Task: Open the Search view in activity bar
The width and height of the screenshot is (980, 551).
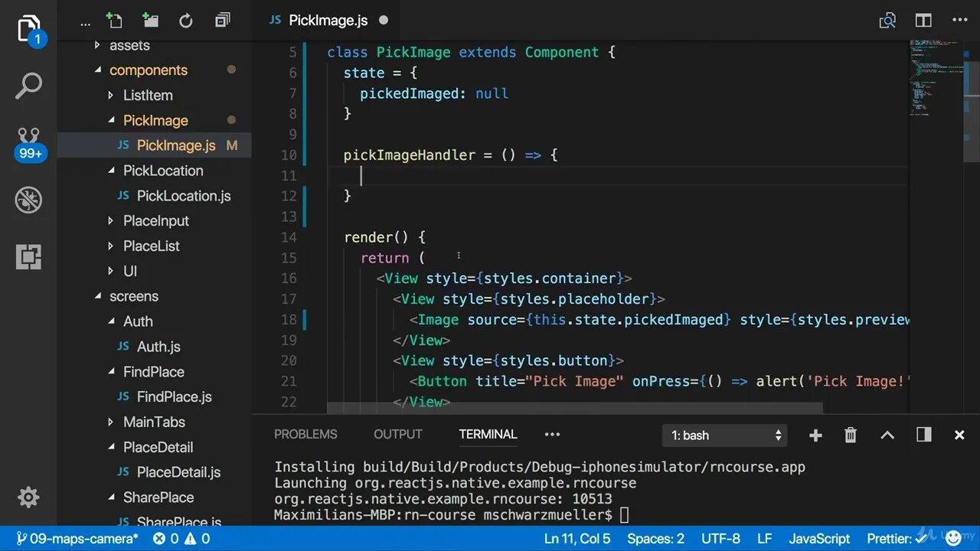Action: pyautogui.click(x=28, y=86)
